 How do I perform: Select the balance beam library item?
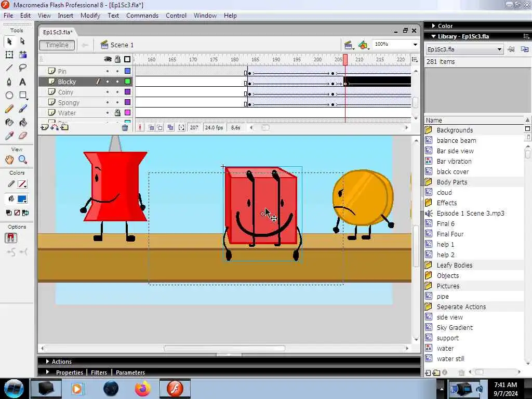(x=456, y=140)
